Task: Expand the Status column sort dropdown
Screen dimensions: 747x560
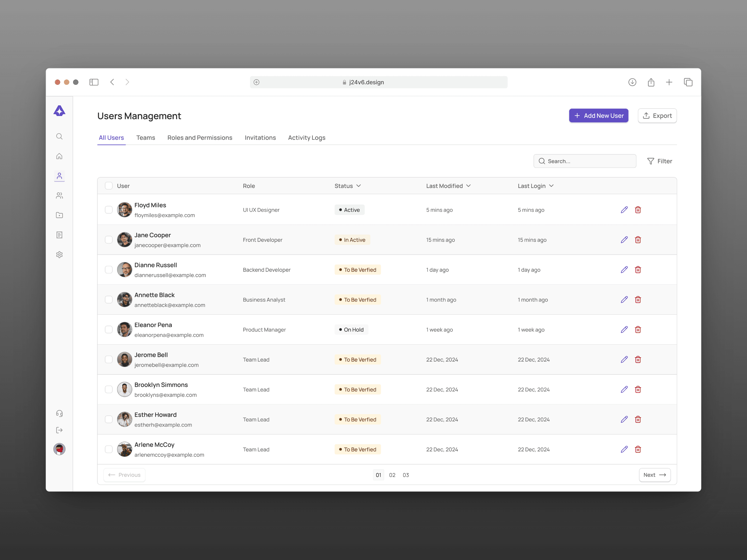Action: (x=359, y=186)
